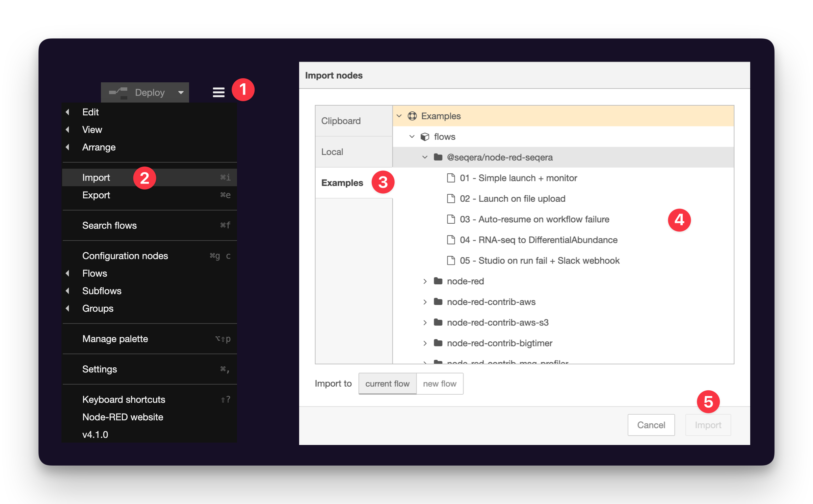Select the 04 - RNA-seq to DifferentialAbundance example

539,240
